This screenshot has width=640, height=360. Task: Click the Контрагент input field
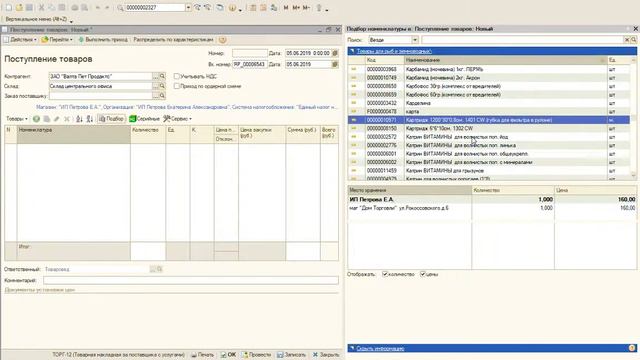click(100, 76)
